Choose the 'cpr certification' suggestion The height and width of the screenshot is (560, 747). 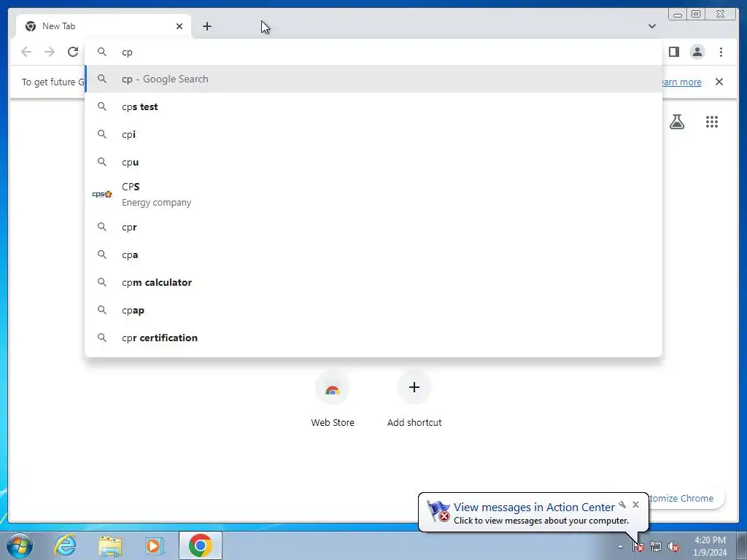click(x=373, y=338)
